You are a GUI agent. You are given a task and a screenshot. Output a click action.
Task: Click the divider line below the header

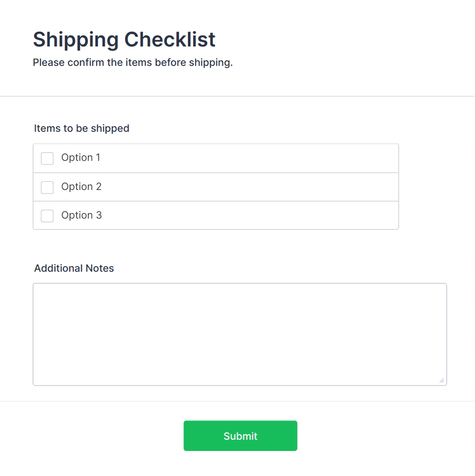[237, 96]
